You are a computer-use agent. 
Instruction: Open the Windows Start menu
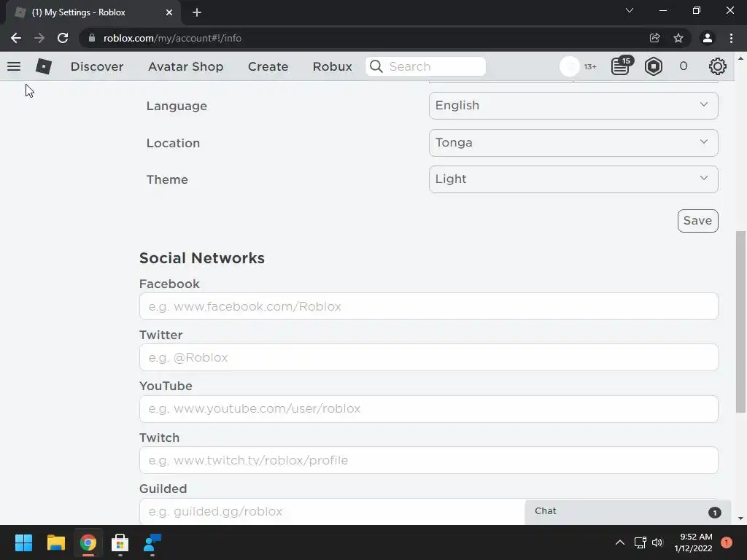(x=23, y=542)
